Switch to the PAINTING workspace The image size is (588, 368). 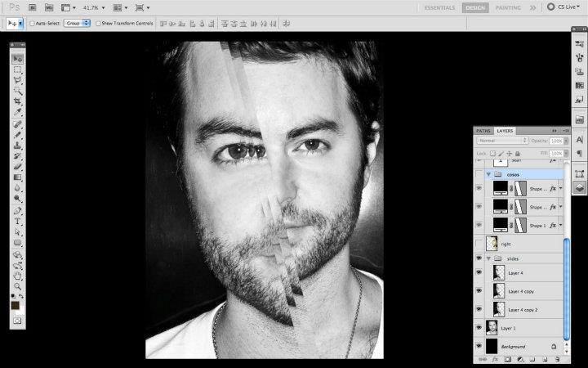pos(508,7)
